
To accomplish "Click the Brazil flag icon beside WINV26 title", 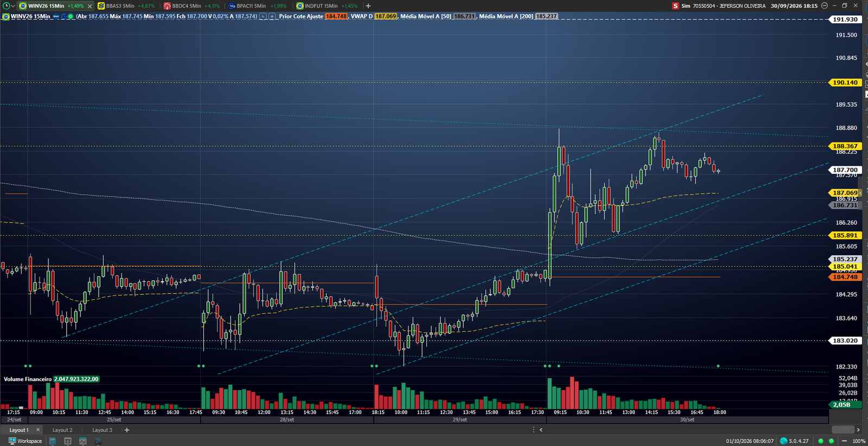I will point(6,16).
